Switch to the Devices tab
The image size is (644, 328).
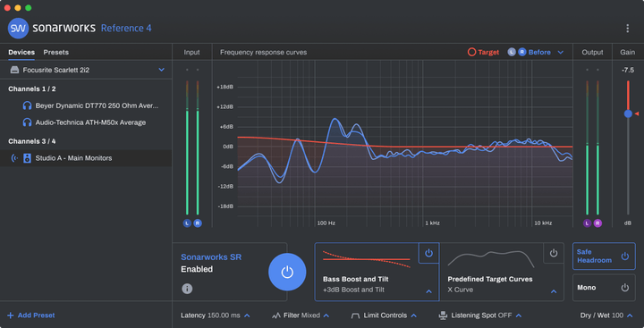pos(21,52)
